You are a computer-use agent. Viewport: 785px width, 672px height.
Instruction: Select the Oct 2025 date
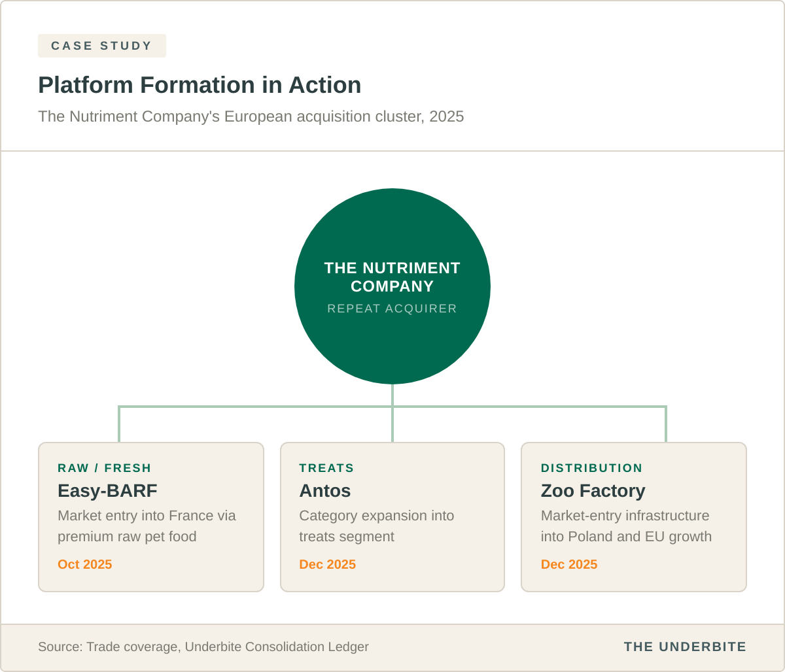pos(85,564)
